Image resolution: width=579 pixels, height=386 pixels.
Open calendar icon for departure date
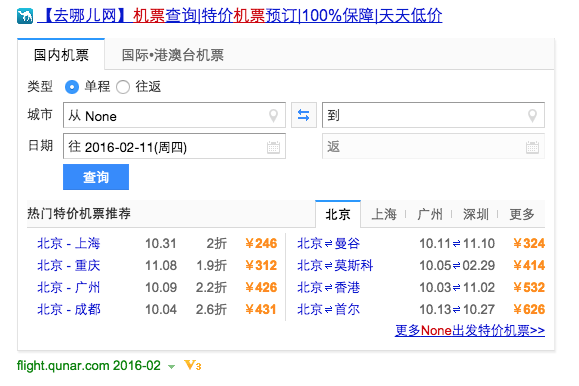tap(273, 147)
